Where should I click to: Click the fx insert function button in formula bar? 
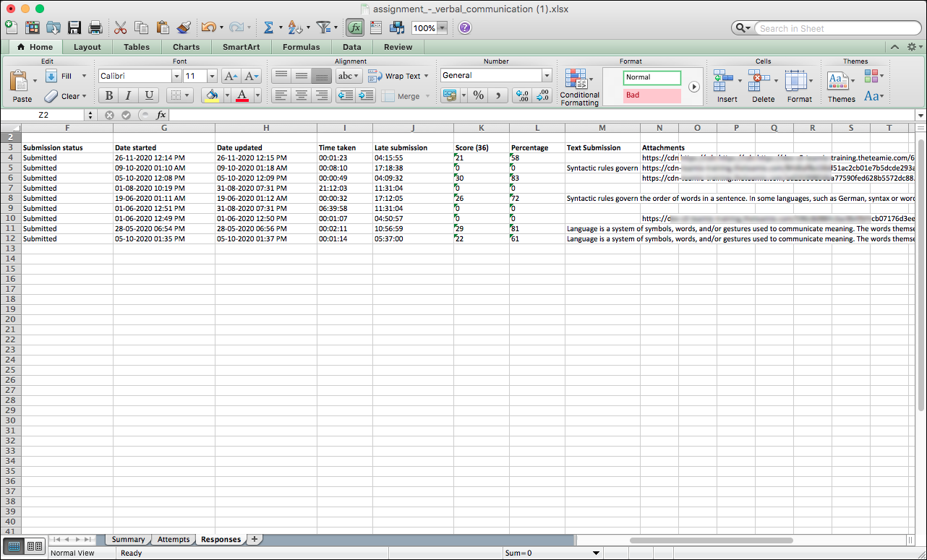tap(161, 115)
